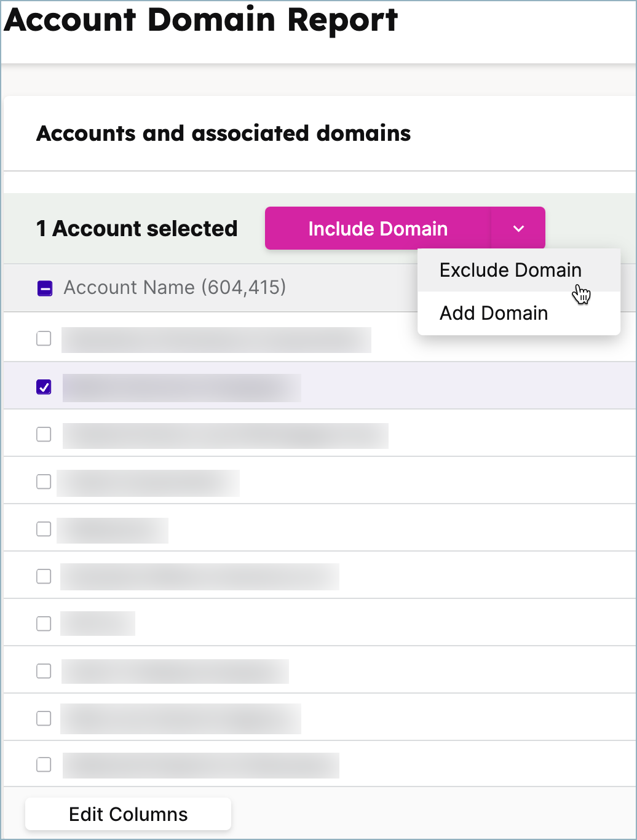Check the fifth account row checkbox
This screenshot has height=840, width=637.
point(44,529)
